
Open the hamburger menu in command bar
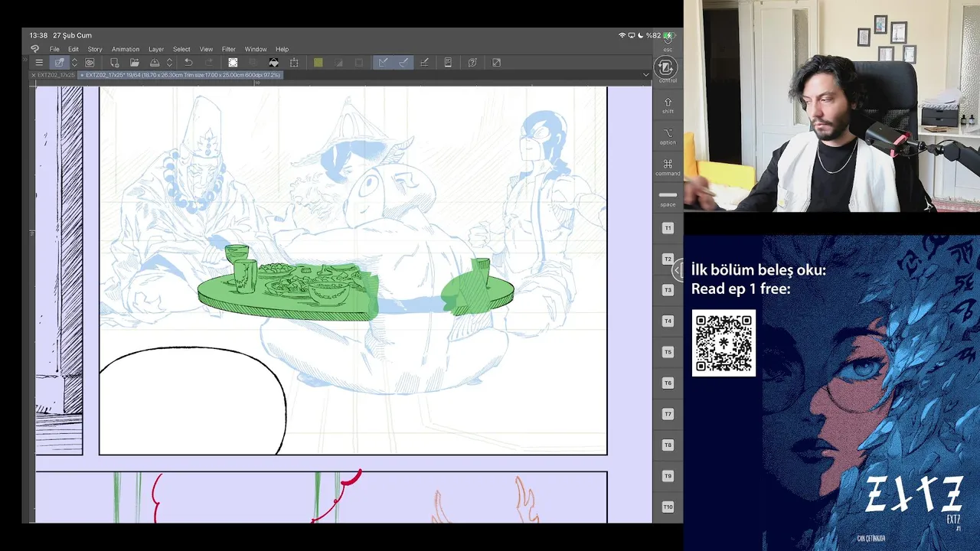pos(39,62)
